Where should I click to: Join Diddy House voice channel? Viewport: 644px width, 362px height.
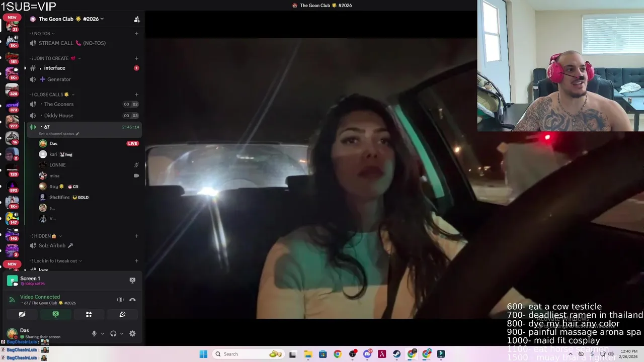[x=84, y=116]
